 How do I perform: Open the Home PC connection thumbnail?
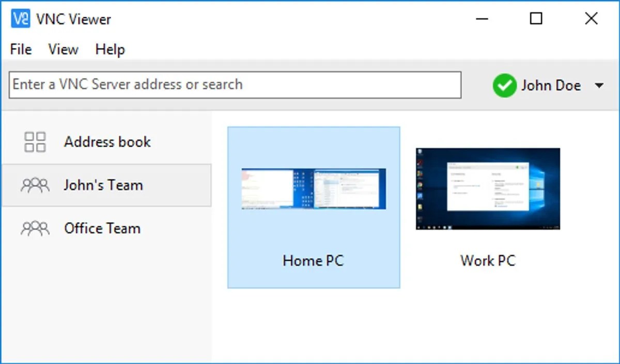pos(313,207)
